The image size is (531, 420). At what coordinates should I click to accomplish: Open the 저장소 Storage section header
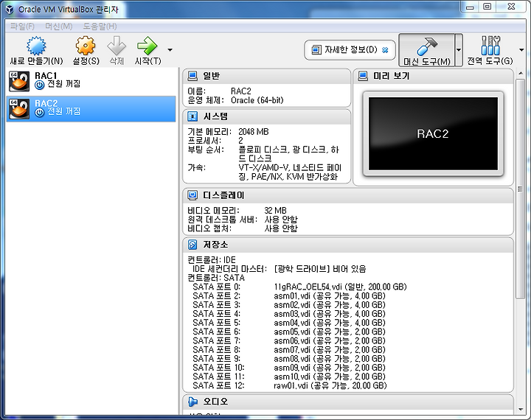348,245
